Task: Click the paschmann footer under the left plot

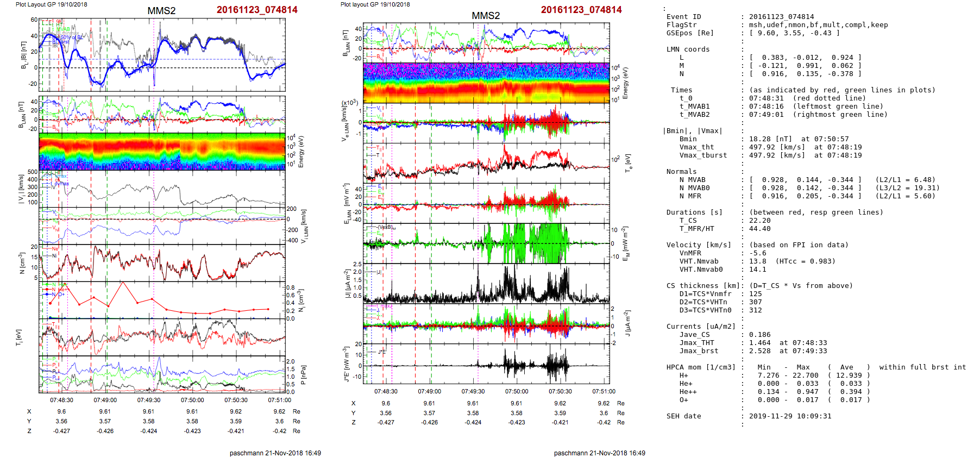Action: (x=275, y=453)
